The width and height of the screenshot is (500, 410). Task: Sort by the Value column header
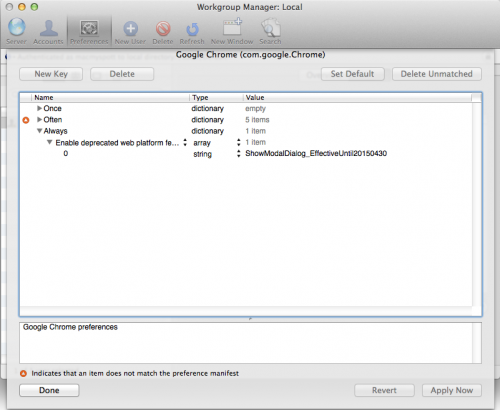357,98
